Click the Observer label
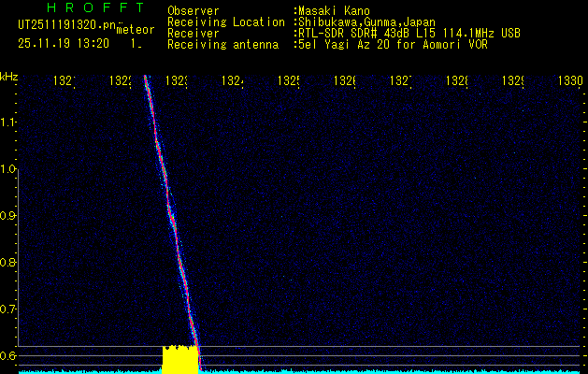This screenshot has height=374, width=588. click(193, 10)
